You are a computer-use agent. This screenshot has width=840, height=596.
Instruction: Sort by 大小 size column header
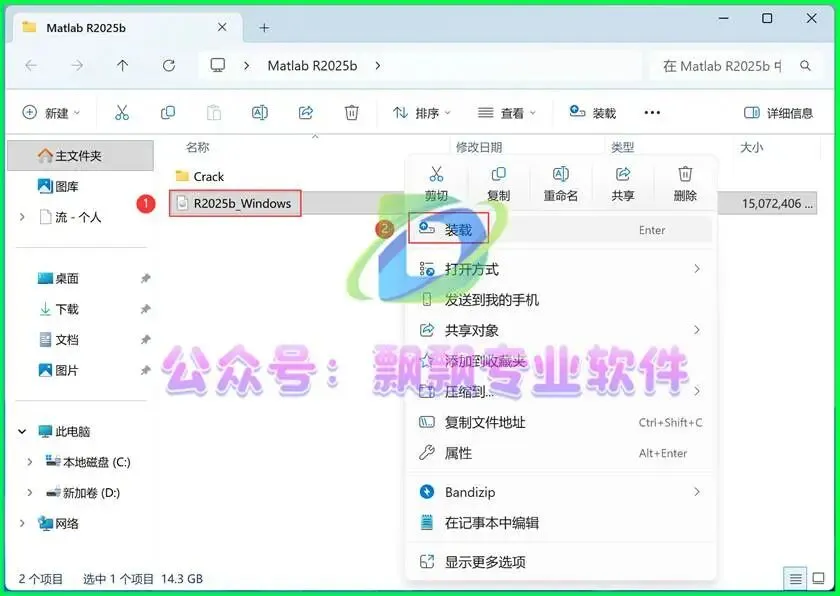pyautogui.click(x=752, y=147)
